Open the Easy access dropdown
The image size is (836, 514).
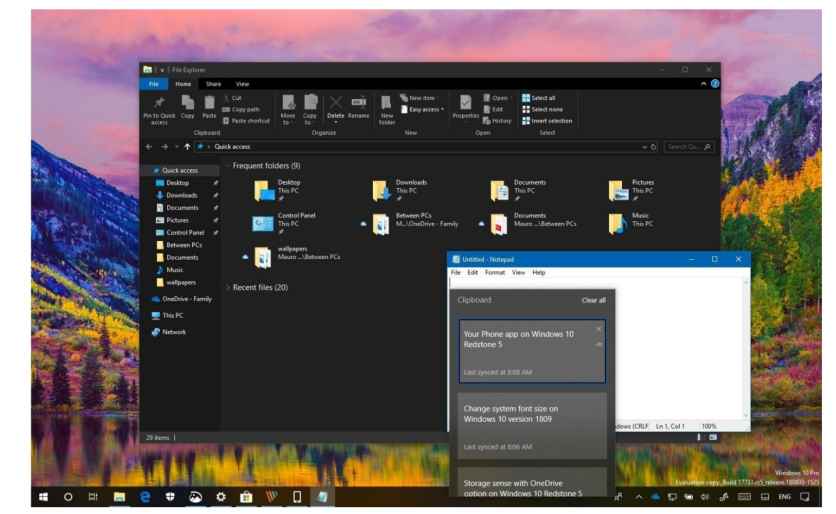423,109
